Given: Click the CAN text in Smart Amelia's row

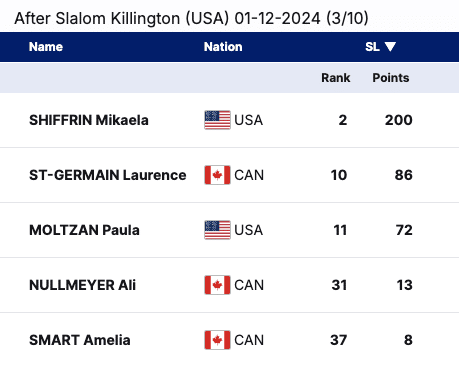Looking at the screenshot, I should coord(249,340).
